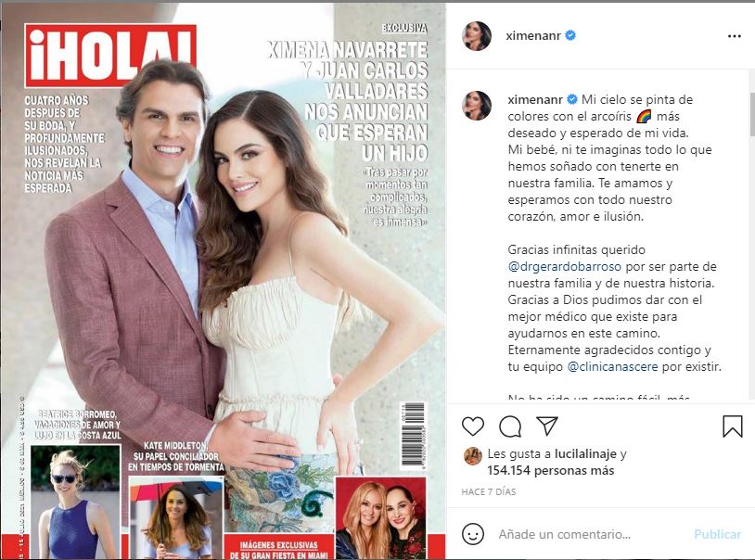Click lucilalinaje small avatar by likes

click(x=473, y=456)
